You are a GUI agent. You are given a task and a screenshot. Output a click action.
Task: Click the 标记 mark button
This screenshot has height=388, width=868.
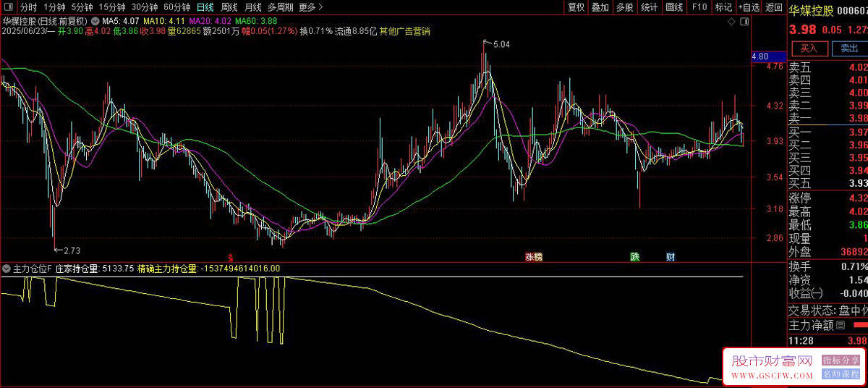pos(723,7)
